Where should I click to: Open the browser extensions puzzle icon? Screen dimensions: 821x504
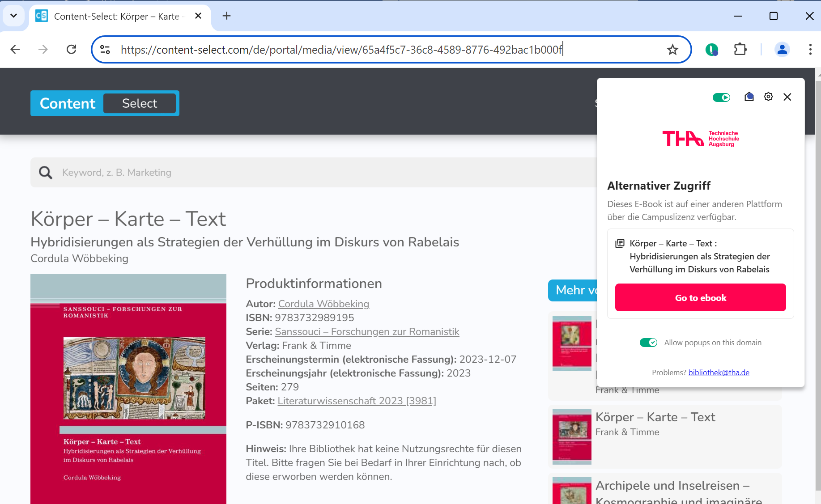tap(740, 49)
